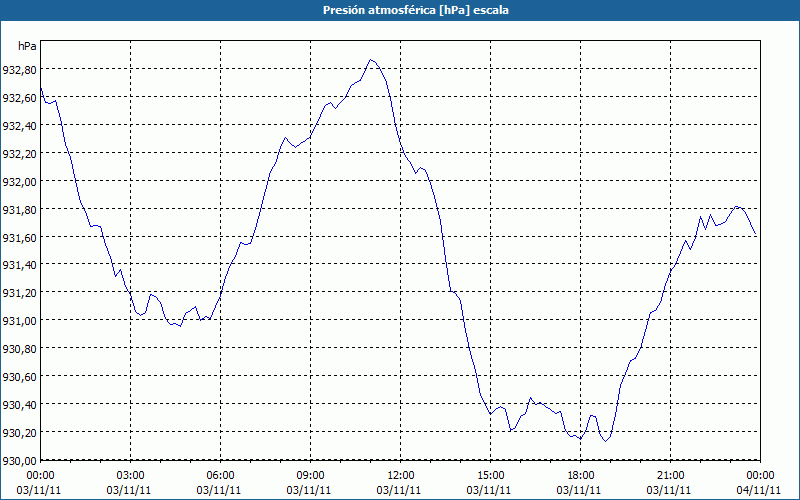
Task: Click the 21:00 time axis label
Action: (670, 476)
